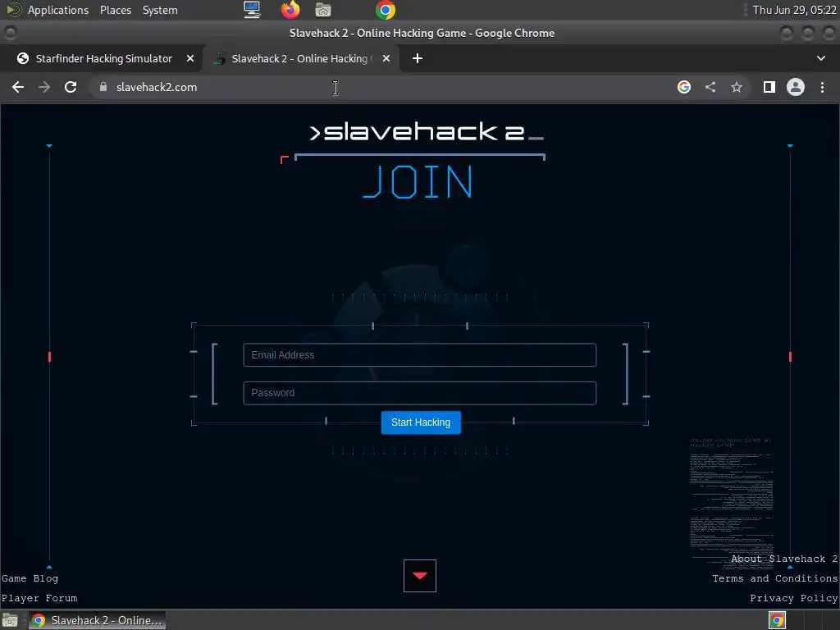
Task: Click the Chrome icon in the bottom-right tray
Action: (778, 620)
